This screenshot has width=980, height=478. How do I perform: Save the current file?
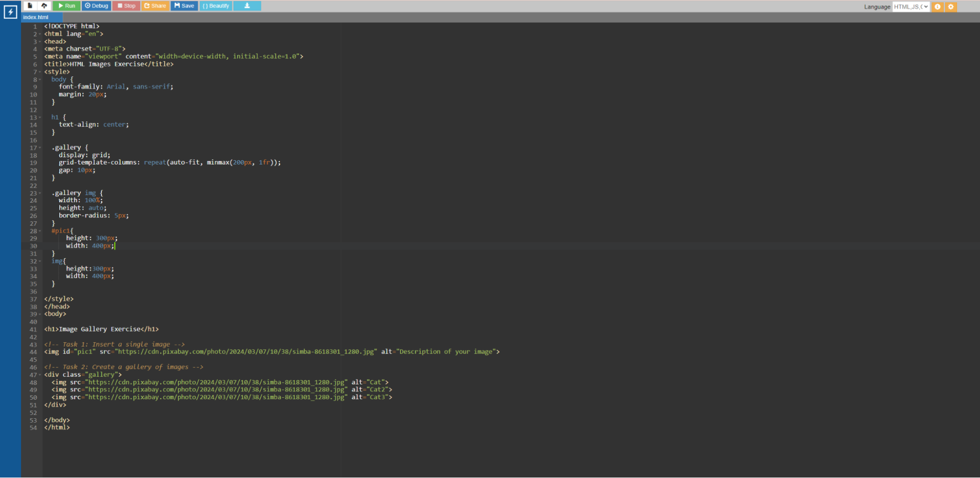point(184,6)
